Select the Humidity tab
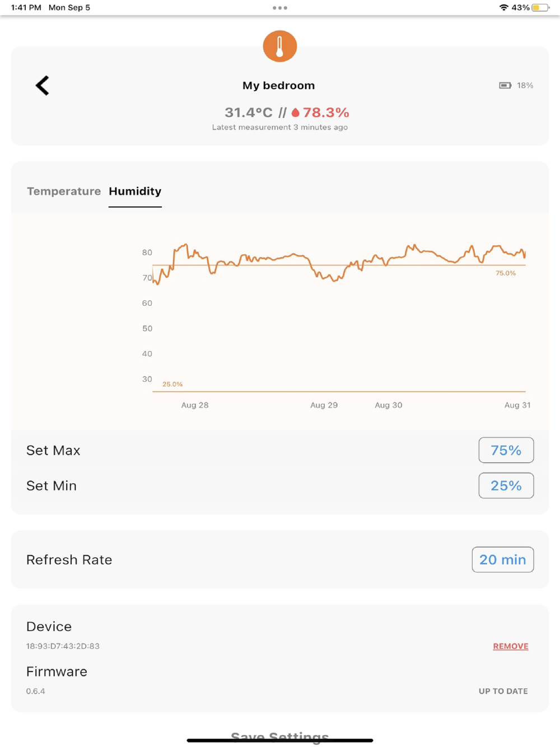Viewport: 560px width, 747px height. 135,192
